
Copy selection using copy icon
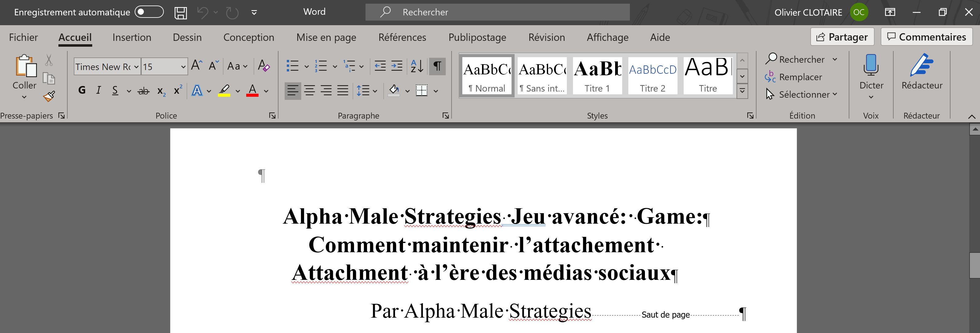point(49,79)
